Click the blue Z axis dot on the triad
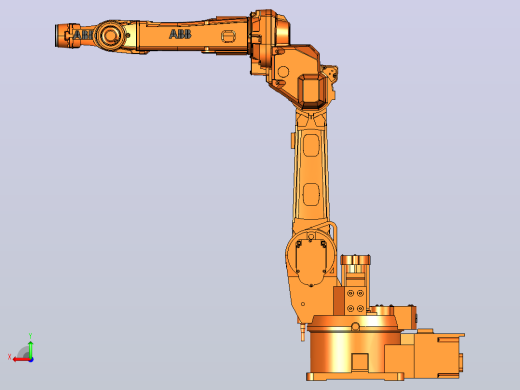This screenshot has width=520, height=390. click(31, 360)
